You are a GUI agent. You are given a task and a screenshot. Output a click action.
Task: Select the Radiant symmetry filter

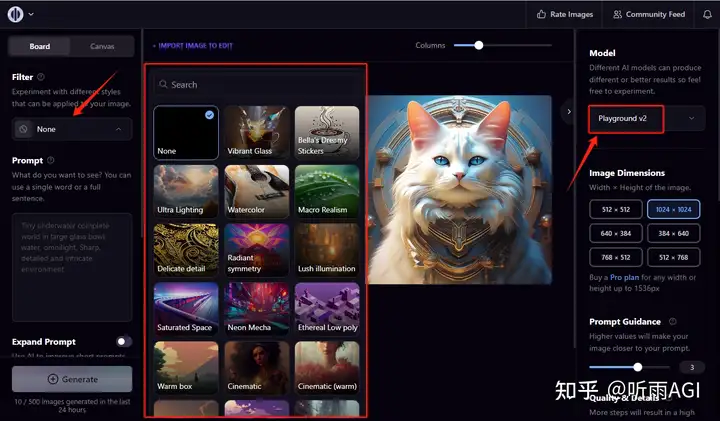257,250
